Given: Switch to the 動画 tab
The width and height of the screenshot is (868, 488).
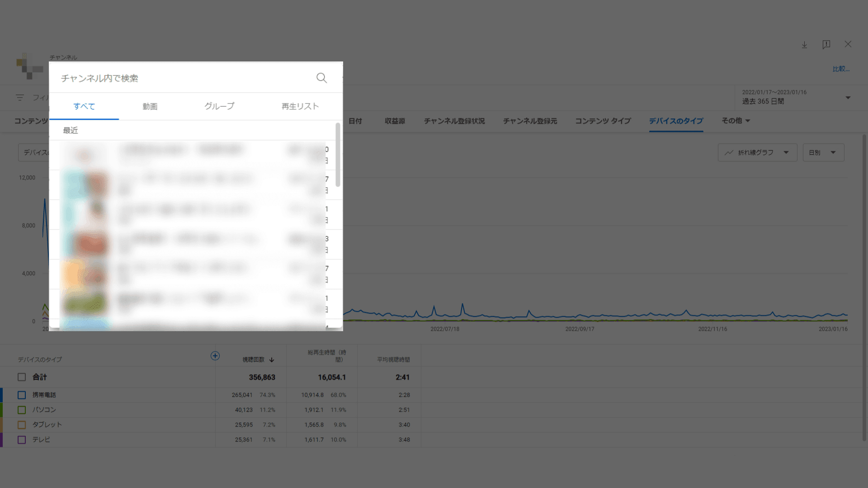Looking at the screenshot, I should point(150,106).
